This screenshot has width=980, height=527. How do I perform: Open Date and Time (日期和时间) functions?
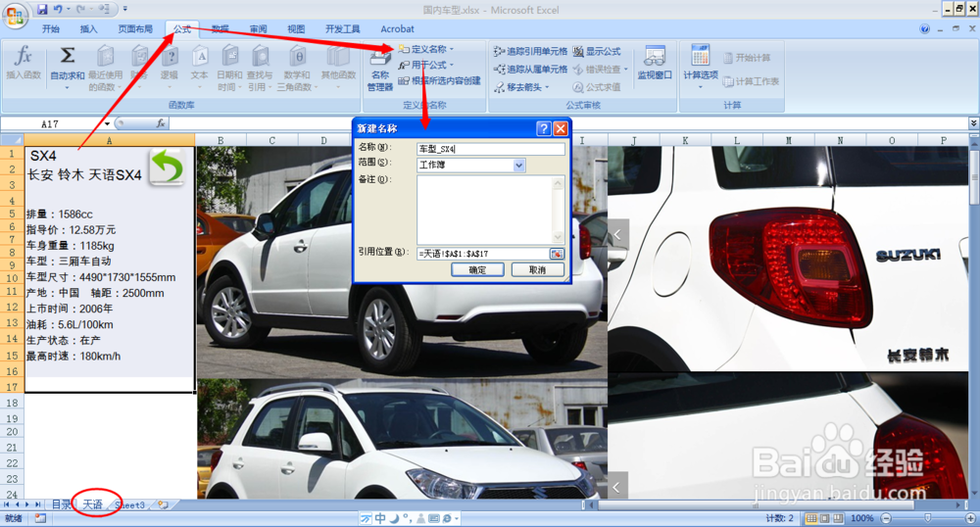pos(229,68)
